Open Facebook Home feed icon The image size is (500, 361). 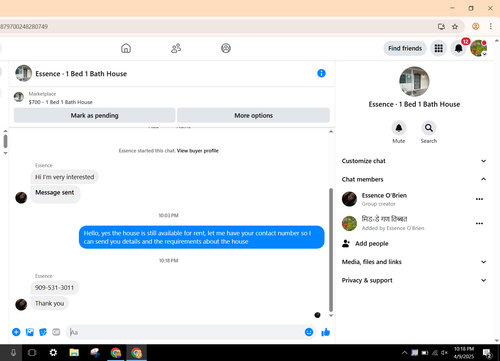126,48
